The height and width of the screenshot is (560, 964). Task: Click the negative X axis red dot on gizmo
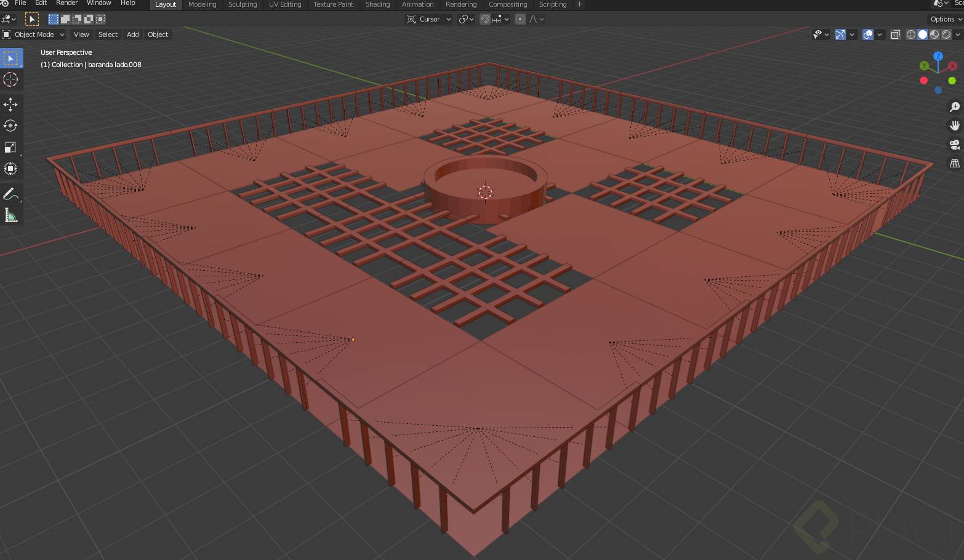click(x=924, y=81)
